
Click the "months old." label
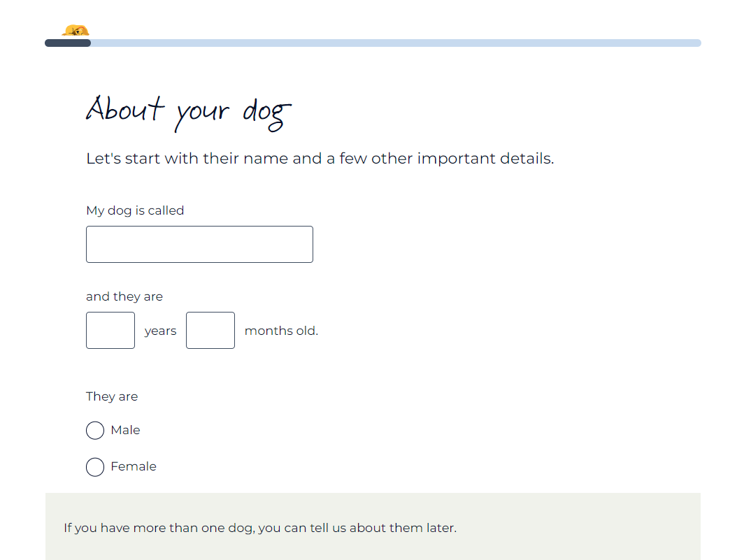click(x=281, y=331)
